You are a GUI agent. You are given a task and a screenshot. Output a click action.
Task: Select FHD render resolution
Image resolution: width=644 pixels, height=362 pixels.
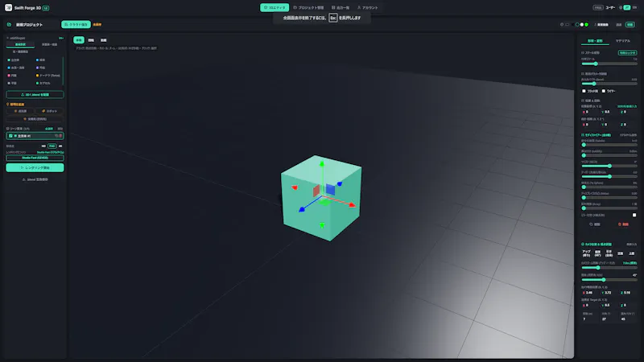[x=52, y=146]
